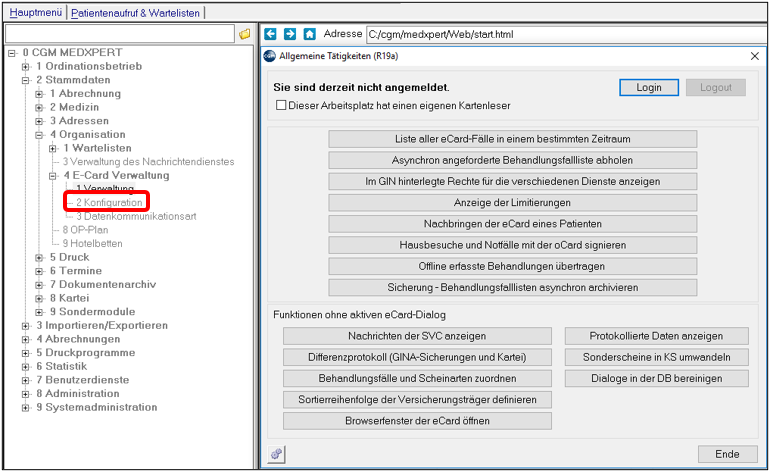Click the link icon at dialog bottom left
770x472 pixels.
click(276, 454)
